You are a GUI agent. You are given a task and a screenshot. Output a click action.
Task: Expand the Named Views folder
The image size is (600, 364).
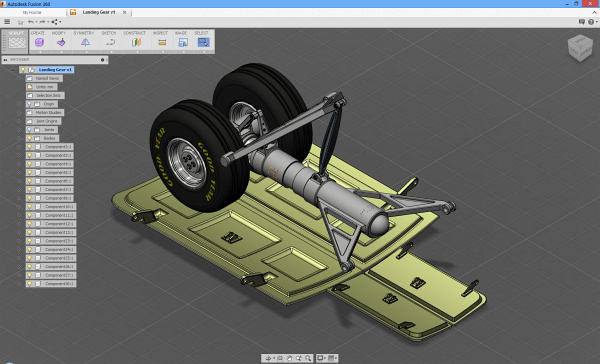tap(19, 78)
